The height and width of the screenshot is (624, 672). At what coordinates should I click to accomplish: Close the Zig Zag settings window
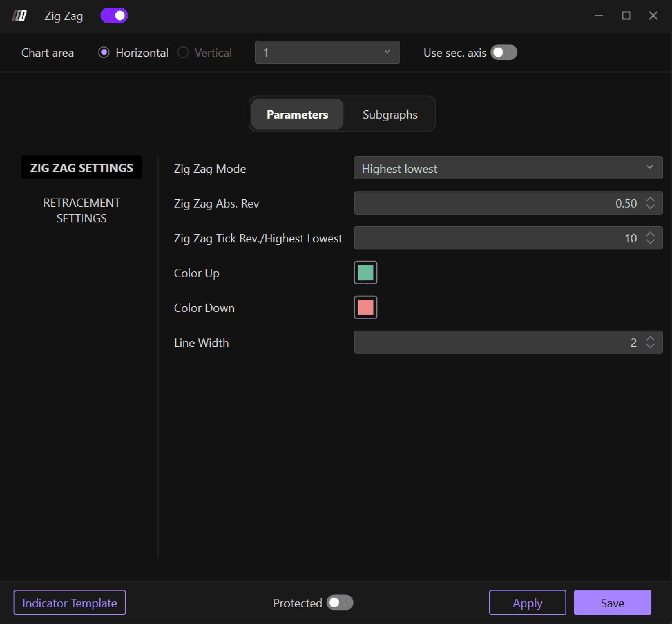coord(653,15)
